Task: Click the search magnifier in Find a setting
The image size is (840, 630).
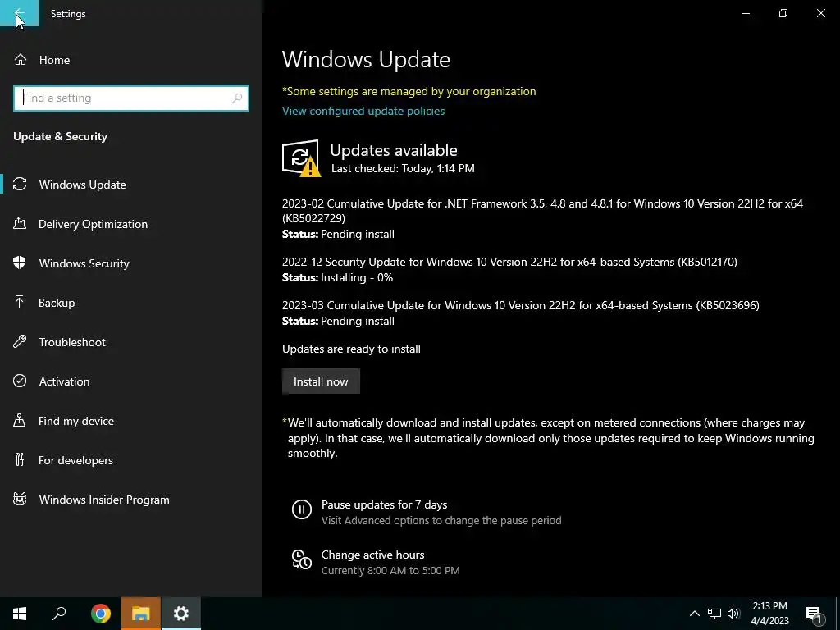Action: tap(237, 98)
